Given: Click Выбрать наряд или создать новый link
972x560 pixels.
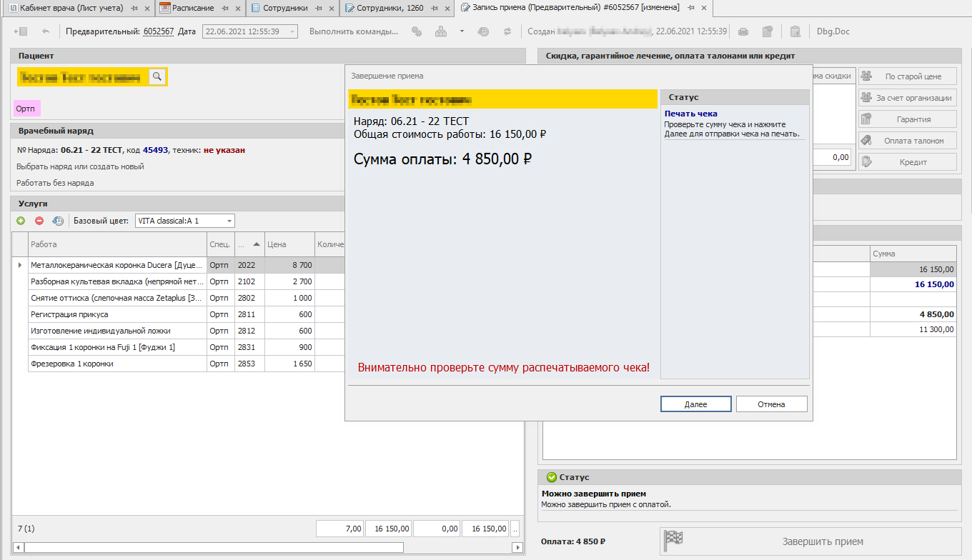Looking at the screenshot, I should point(80,166).
